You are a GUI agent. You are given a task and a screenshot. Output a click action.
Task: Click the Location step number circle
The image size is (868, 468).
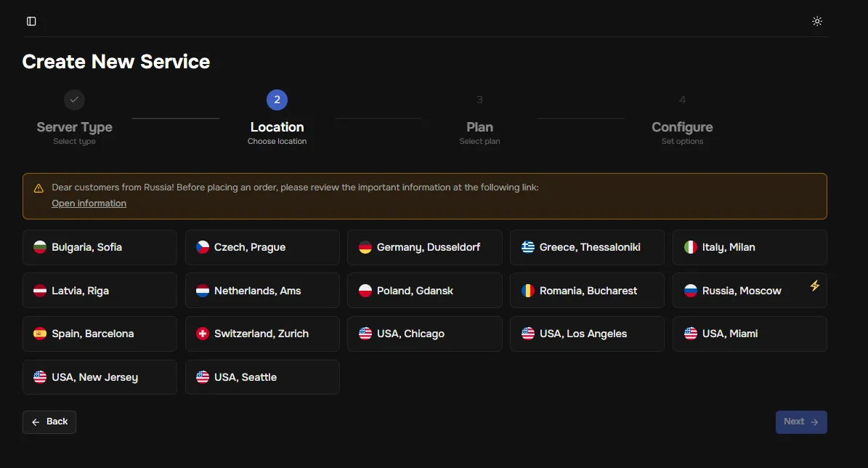[277, 100]
